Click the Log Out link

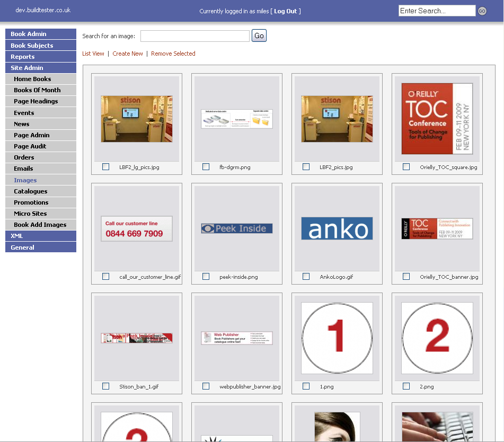click(286, 11)
